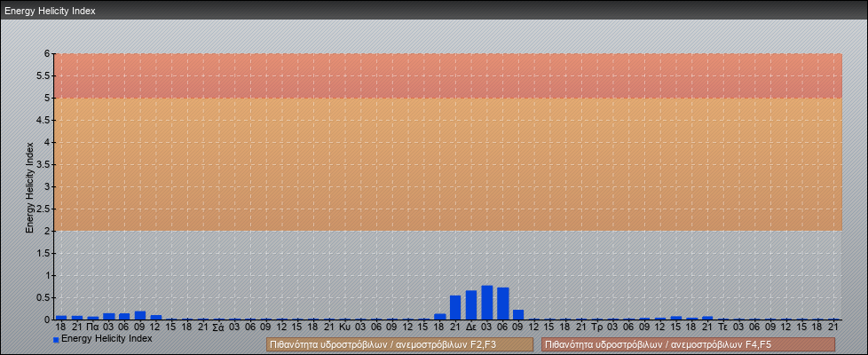
Task: Click the blue bar above the Πα label
Action: 93,317
